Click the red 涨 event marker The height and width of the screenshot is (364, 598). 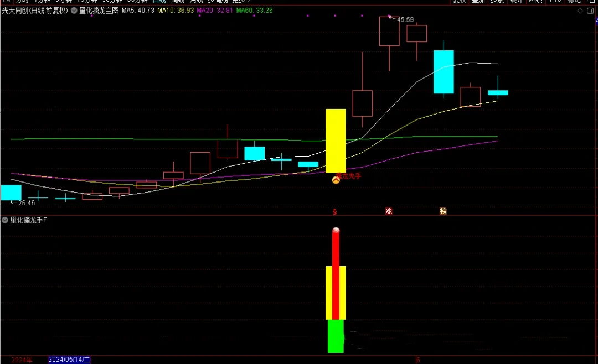[389, 211]
